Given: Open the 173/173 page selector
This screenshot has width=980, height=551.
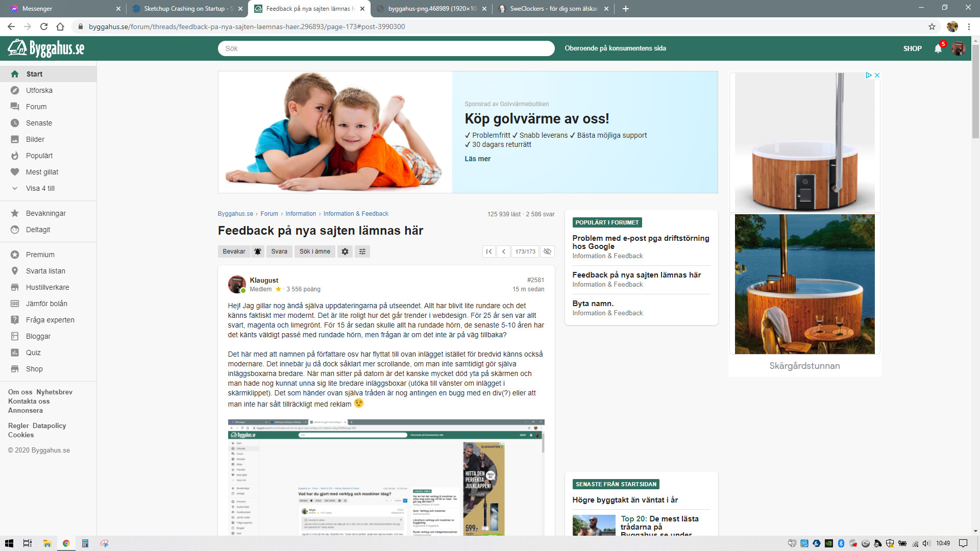Looking at the screenshot, I should tap(525, 252).
